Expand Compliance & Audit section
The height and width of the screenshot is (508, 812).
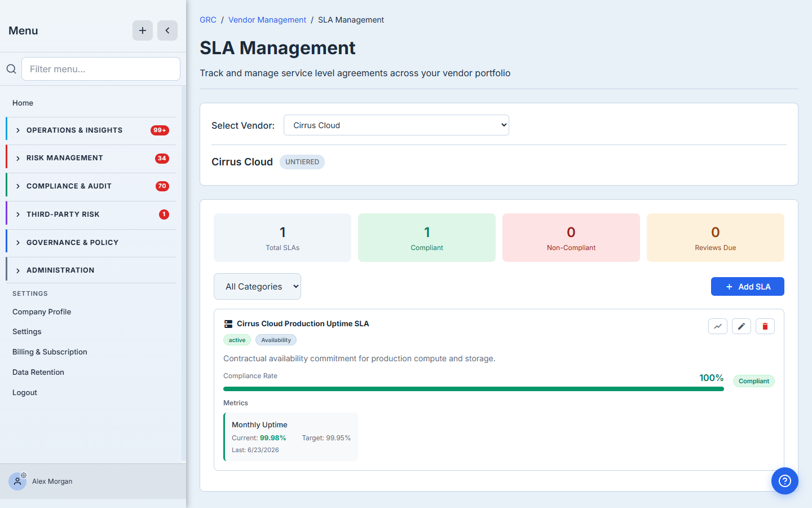(91, 186)
